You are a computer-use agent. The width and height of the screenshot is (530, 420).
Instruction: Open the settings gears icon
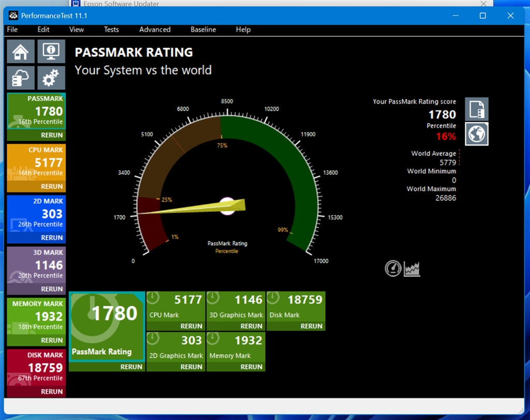pyautogui.click(x=51, y=78)
